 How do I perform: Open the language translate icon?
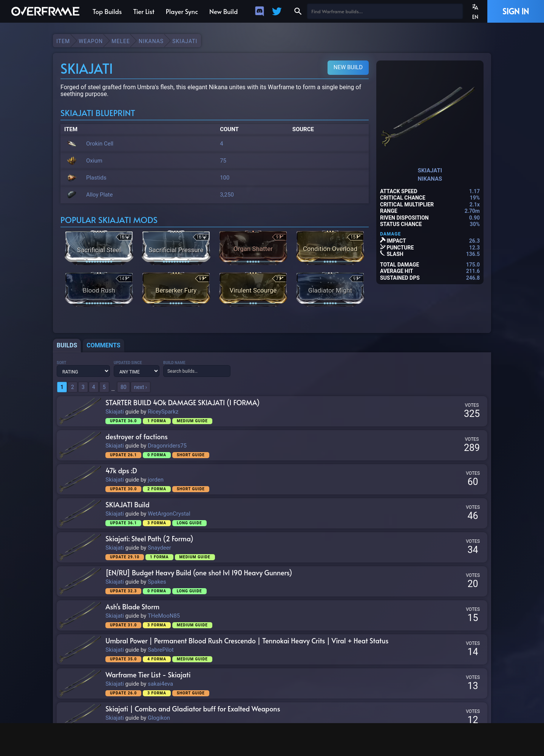[x=475, y=7]
